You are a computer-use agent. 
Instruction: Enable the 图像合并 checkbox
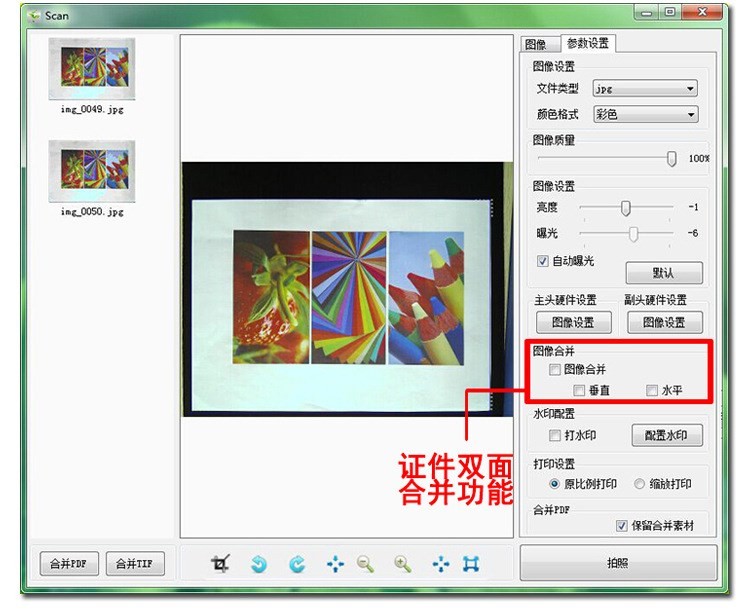pyautogui.click(x=554, y=369)
